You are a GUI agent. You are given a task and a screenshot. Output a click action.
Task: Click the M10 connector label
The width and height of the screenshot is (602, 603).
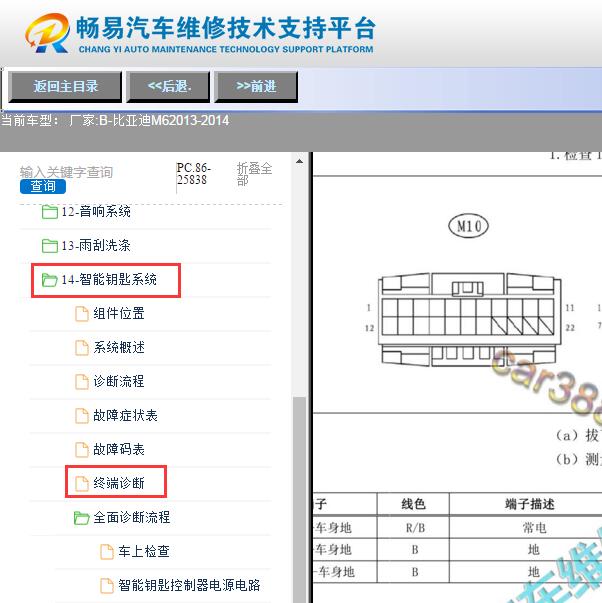[x=469, y=226]
